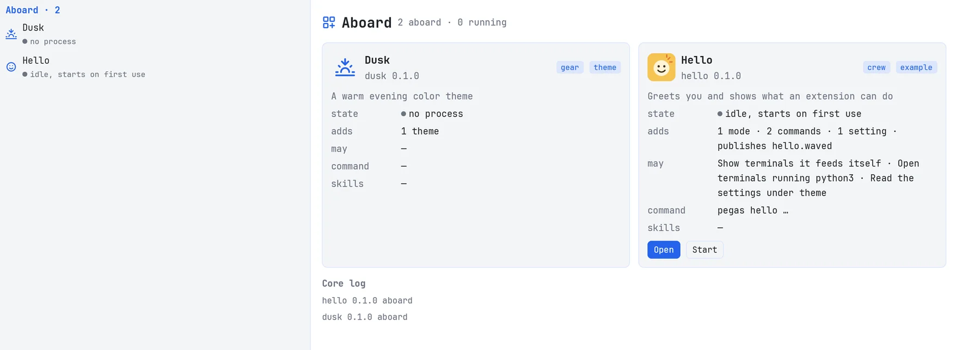Click the '1 theme' adds value
Image resolution: width=980 pixels, height=350 pixels.
pos(420,131)
